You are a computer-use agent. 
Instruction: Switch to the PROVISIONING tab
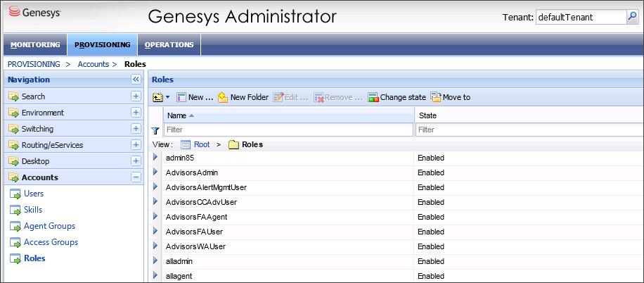[x=103, y=45]
